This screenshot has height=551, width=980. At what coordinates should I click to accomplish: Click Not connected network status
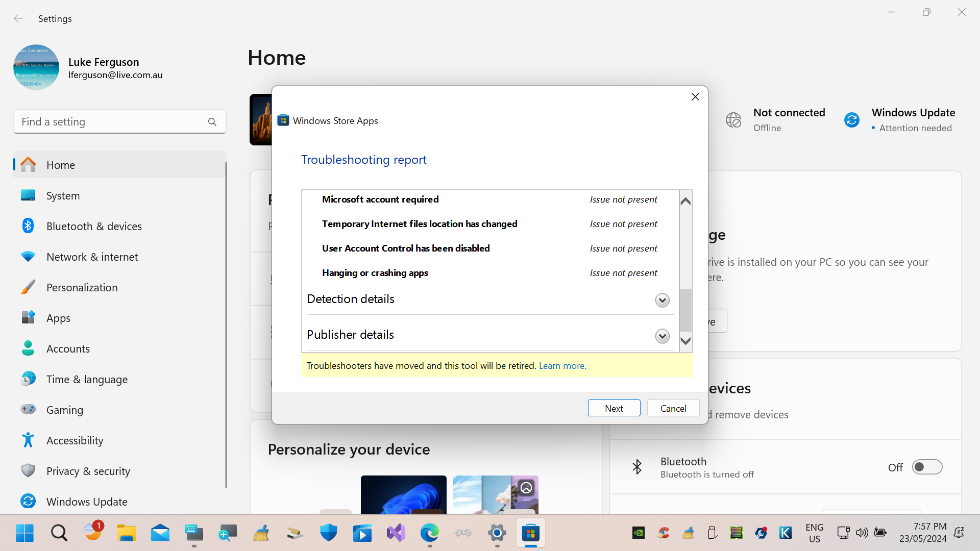point(776,120)
